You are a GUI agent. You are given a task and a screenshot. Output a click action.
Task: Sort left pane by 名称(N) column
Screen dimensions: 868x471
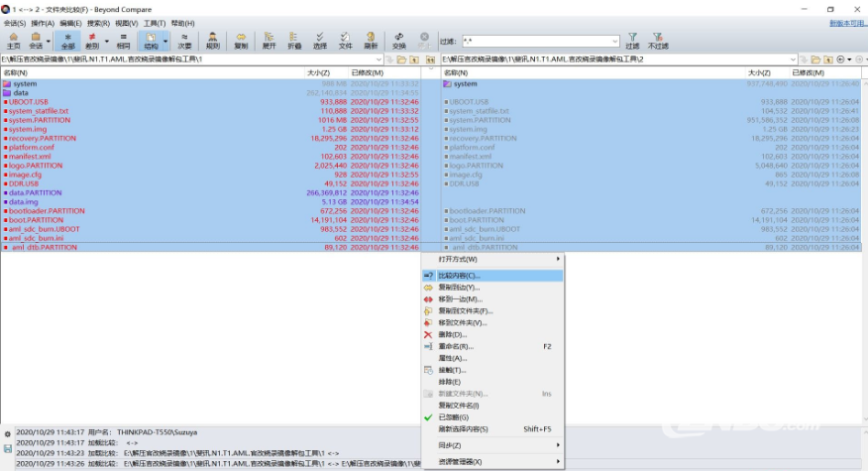tap(153, 72)
